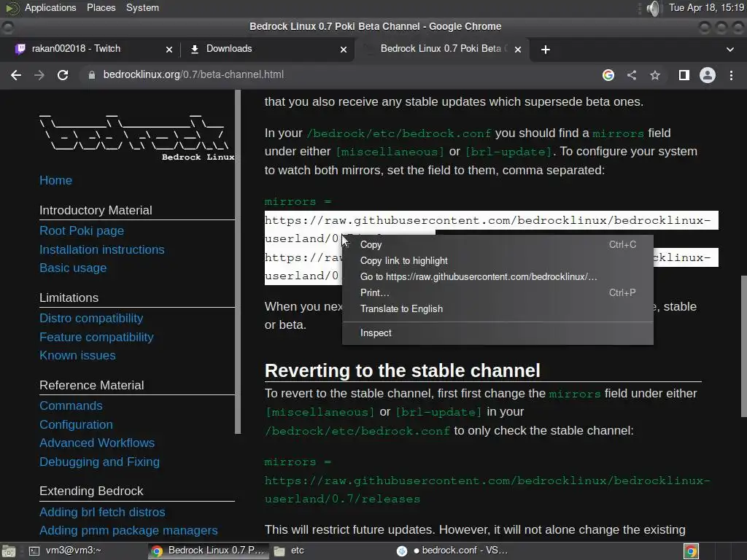Click the show desktop icon in bottom panel
The image size is (747, 560).
tap(9, 551)
